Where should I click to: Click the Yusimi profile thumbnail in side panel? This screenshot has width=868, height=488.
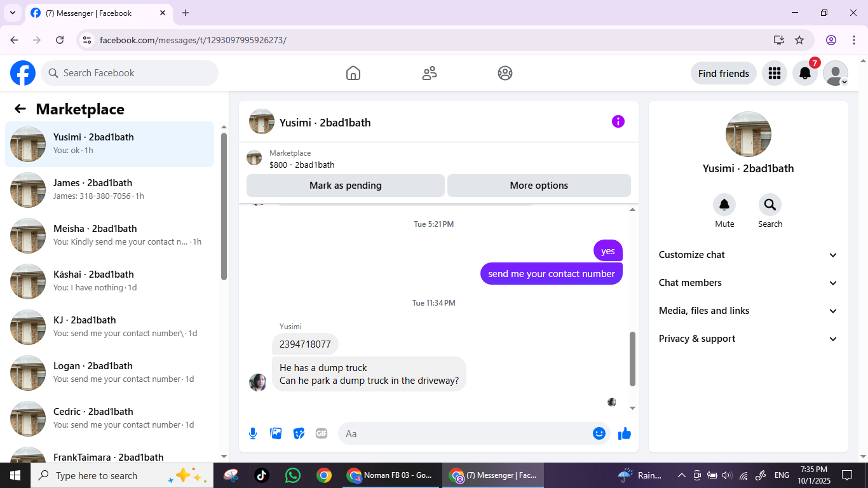tap(749, 134)
